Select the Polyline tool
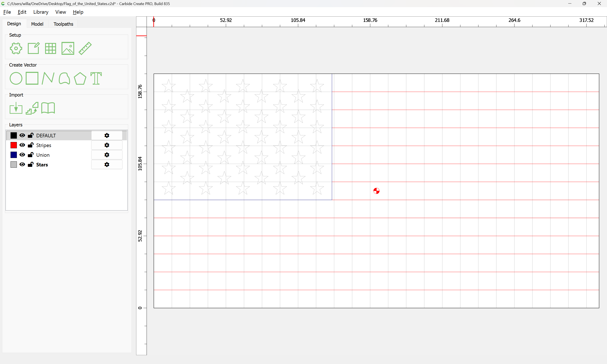This screenshot has height=364, width=607. (48, 79)
